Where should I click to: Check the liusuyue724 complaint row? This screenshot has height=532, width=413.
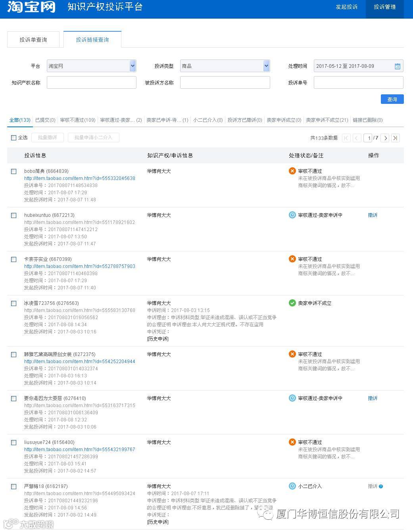[13, 442]
